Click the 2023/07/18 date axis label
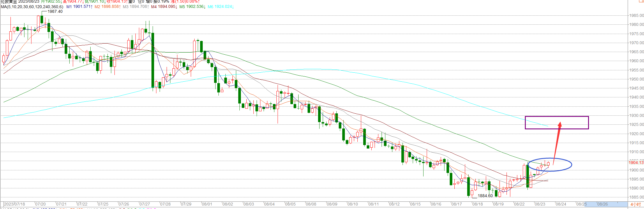Screen dimensions: 644x209 pyautogui.click(x=15, y=204)
